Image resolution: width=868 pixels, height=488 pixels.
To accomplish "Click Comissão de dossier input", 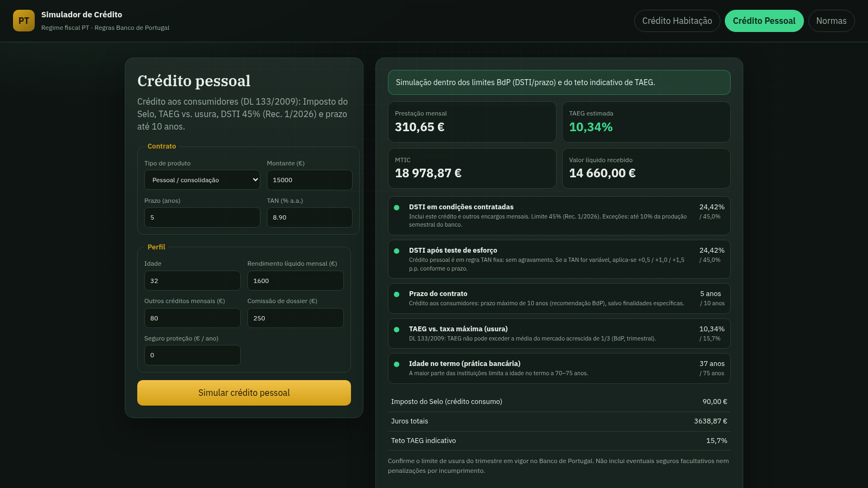I will [x=296, y=318].
